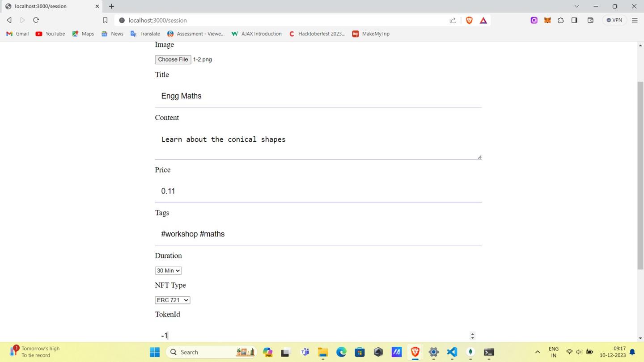The height and width of the screenshot is (362, 644).
Task: Click the browser back arrow
Action: pos(9,20)
